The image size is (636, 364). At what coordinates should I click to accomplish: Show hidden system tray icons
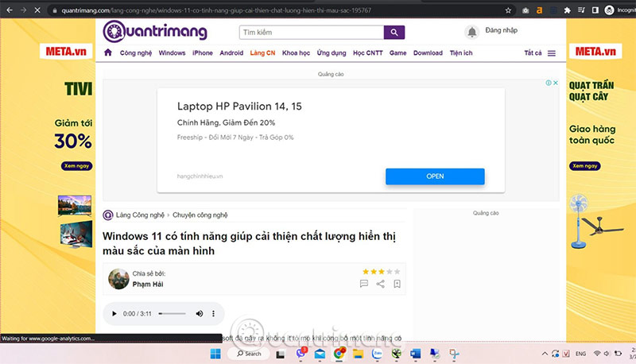(x=545, y=354)
